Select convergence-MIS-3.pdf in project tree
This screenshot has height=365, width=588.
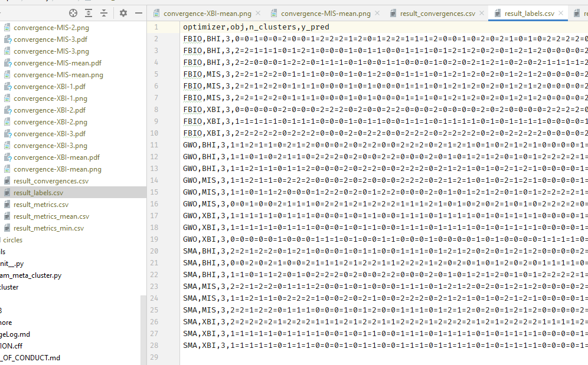pyautogui.click(x=50, y=40)
